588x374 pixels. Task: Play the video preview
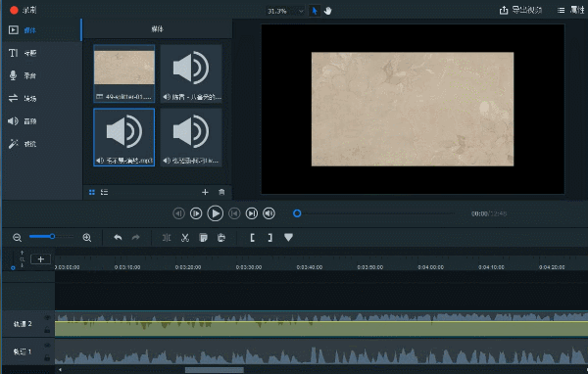216,213
